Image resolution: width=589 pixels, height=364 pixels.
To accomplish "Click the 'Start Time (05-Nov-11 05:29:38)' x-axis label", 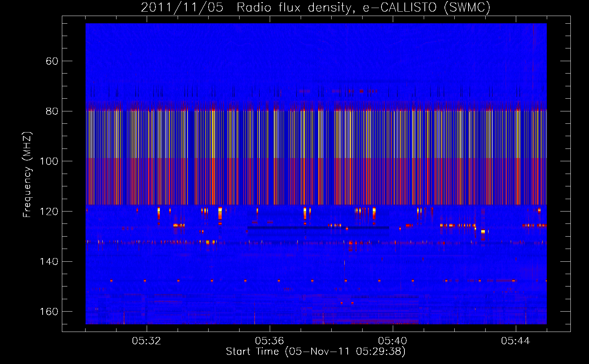I will point(316,352).
